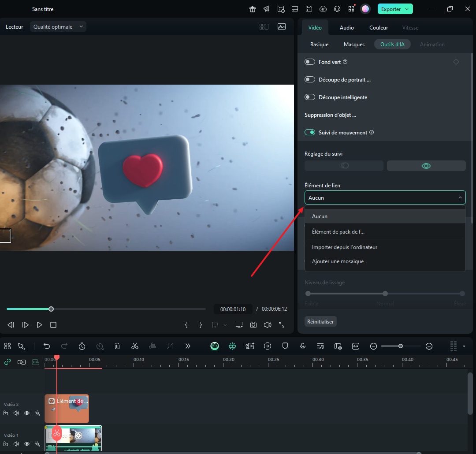The width and height of the screenshot is (476, 454).
Task: Toggle the Fond vert switch
Action: tap(310, 62)
